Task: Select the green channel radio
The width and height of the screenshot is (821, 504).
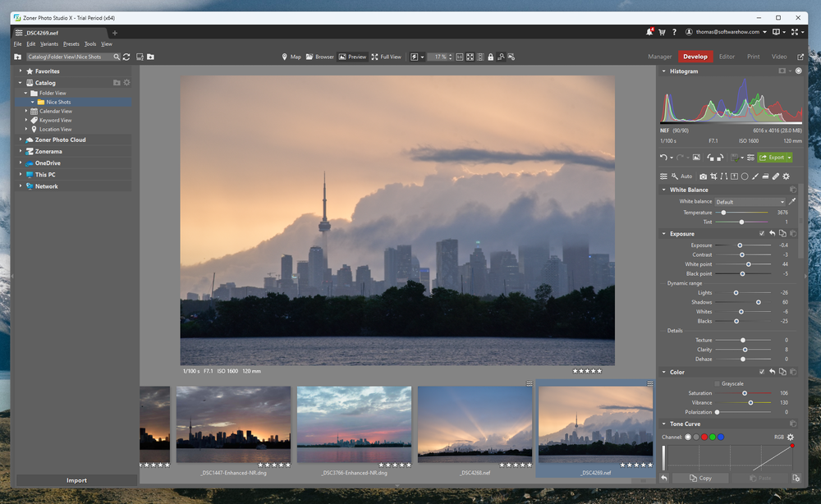Action: pyautogui.click(x=713, y=437)
